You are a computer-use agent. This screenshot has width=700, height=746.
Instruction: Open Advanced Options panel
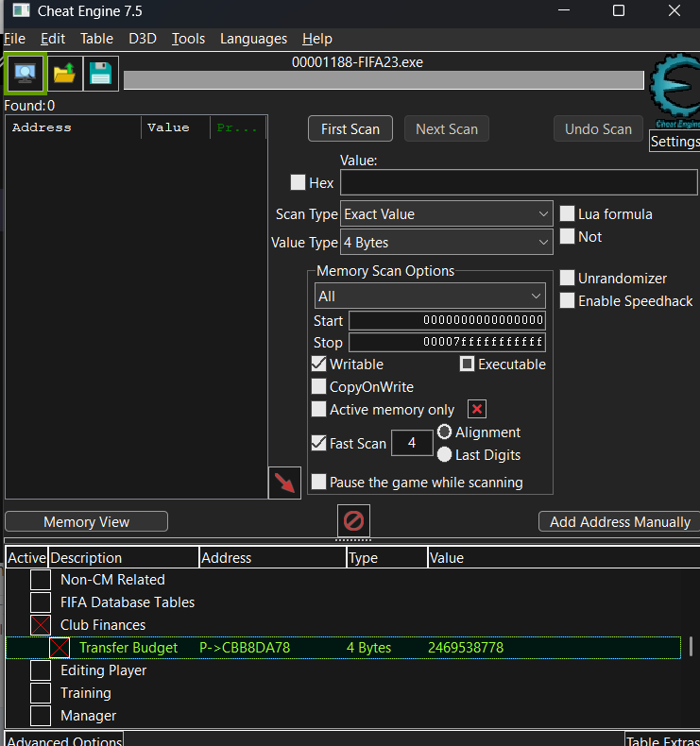pos(64,739)
